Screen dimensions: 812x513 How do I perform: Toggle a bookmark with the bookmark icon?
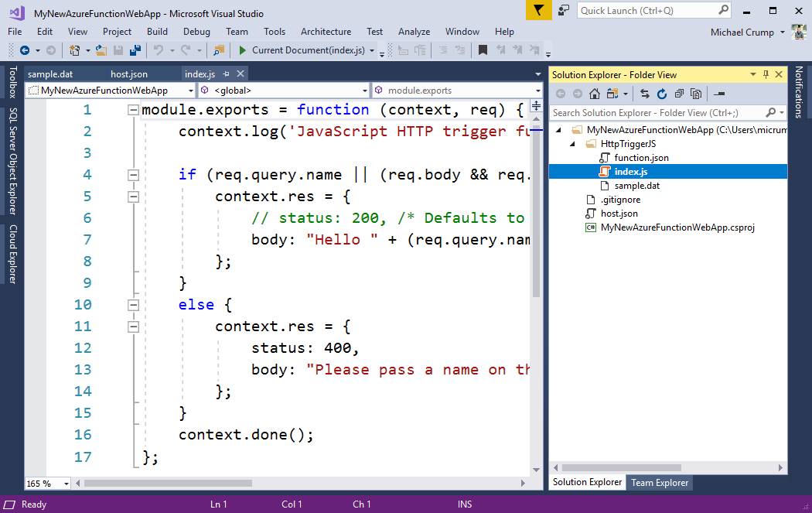tap(483, 50)
